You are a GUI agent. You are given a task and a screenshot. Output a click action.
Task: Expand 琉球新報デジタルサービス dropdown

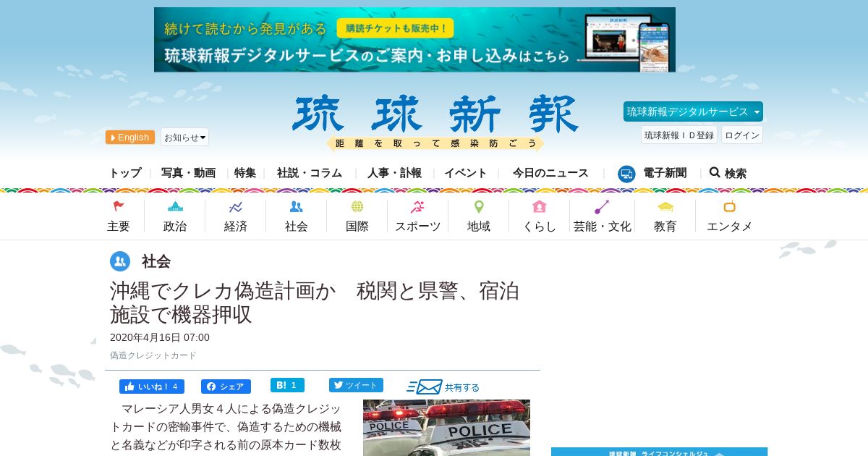(x=693, y=111)
